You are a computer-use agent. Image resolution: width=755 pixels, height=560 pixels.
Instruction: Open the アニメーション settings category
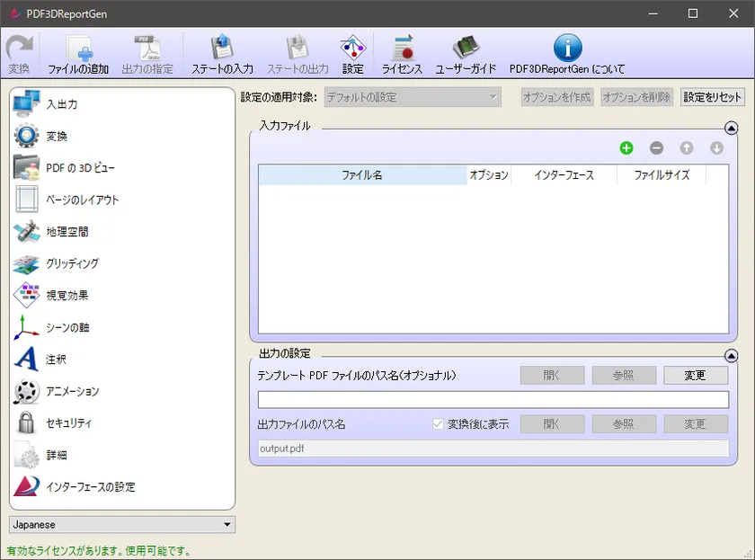[x=72, y=392]
